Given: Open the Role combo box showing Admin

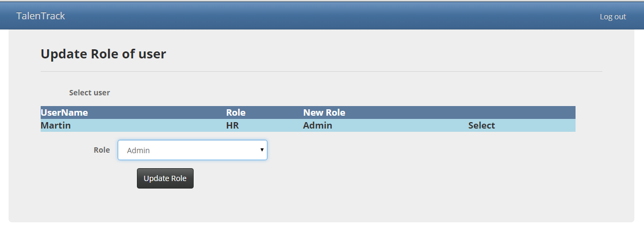Looking at the screenshot, I should coord(187,151).
